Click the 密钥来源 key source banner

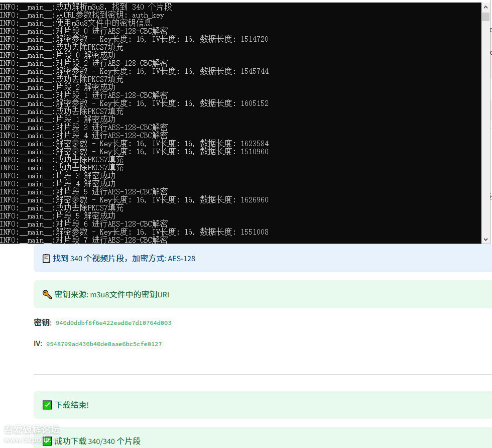(x=251, y=294)
